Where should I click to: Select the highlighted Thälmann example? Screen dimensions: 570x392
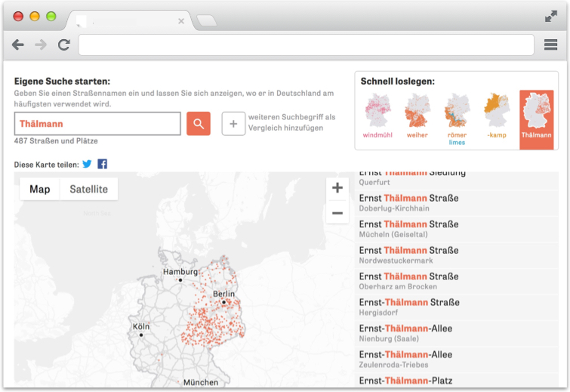pos(536,119)
